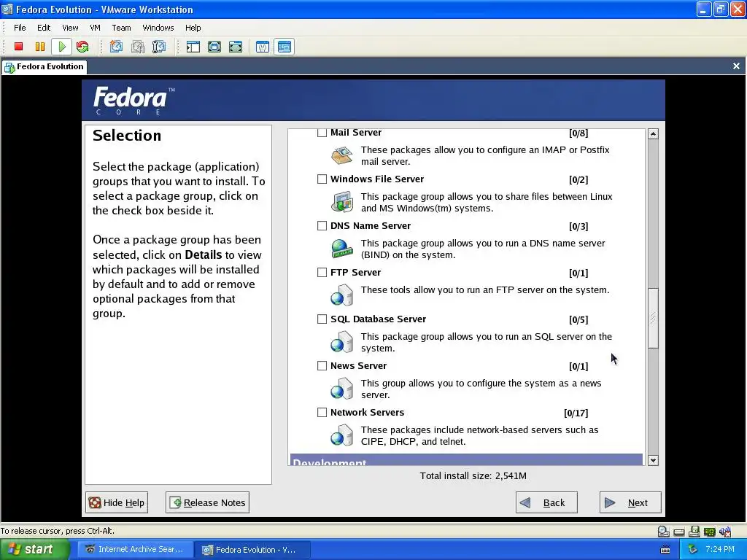Click the package list scroll down arrow
The height and width of the screenshot is (560, 747).
pyautogui.click(x=653, y=461)
